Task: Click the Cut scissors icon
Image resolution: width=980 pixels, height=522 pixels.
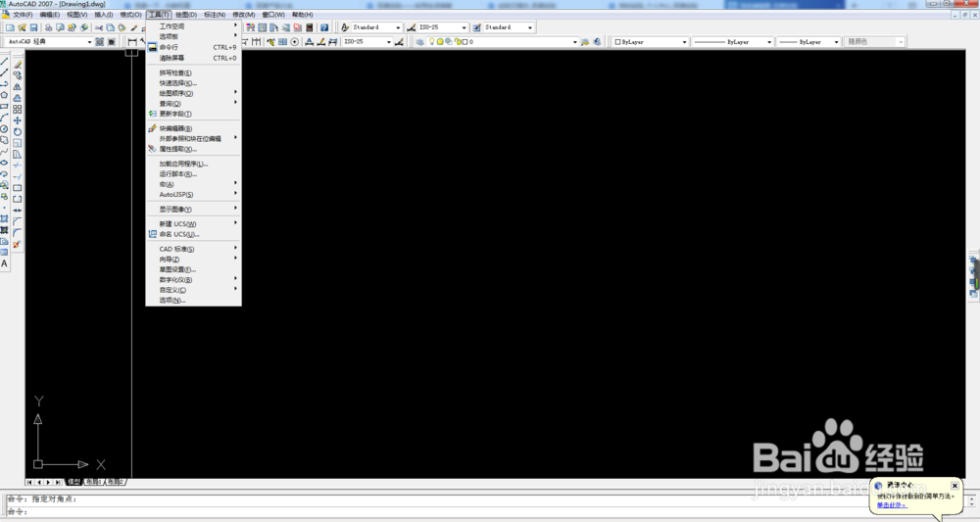Action: pyautogui.click(x=99, y=27)
